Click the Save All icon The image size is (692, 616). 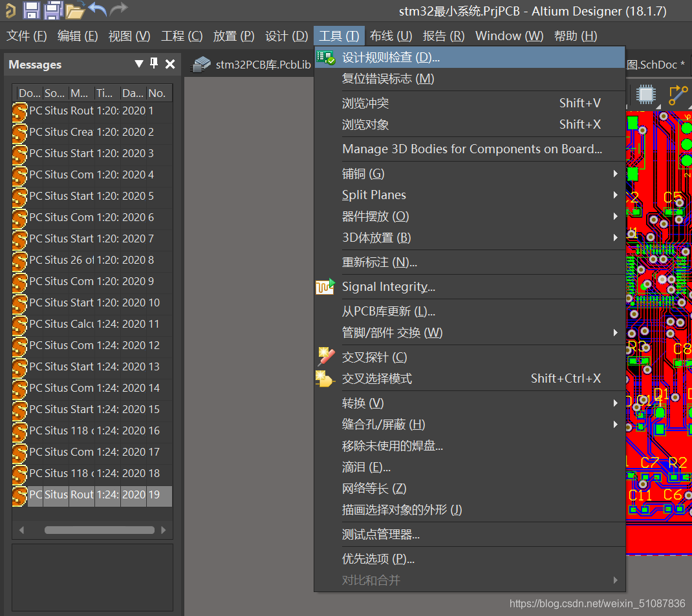53,10
